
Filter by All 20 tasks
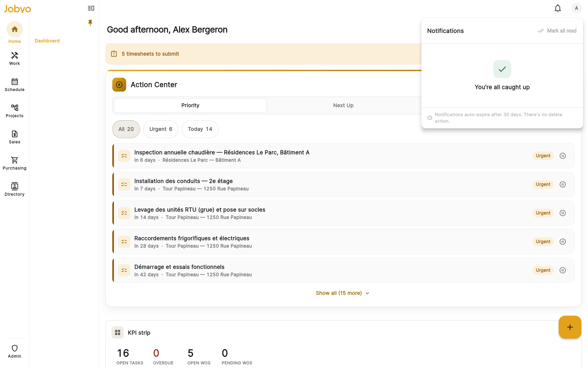pos(126,129)
